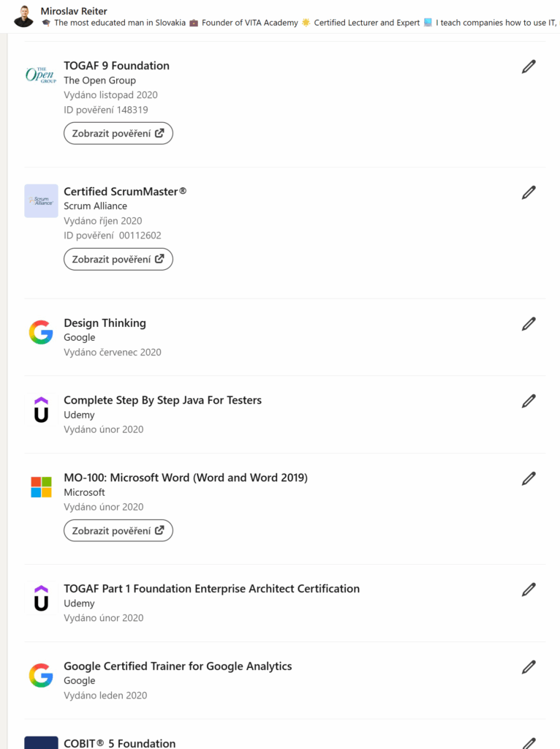Image resolution: width=560 pixels, height=749 pixels.
Task: Open The Open Group logo
Action: 41,75
